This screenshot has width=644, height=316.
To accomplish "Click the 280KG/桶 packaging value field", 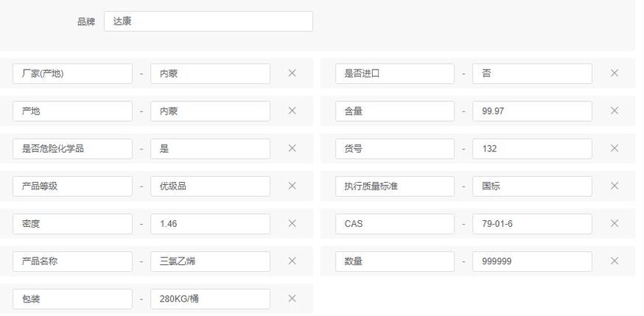I will tap(210, 299).
